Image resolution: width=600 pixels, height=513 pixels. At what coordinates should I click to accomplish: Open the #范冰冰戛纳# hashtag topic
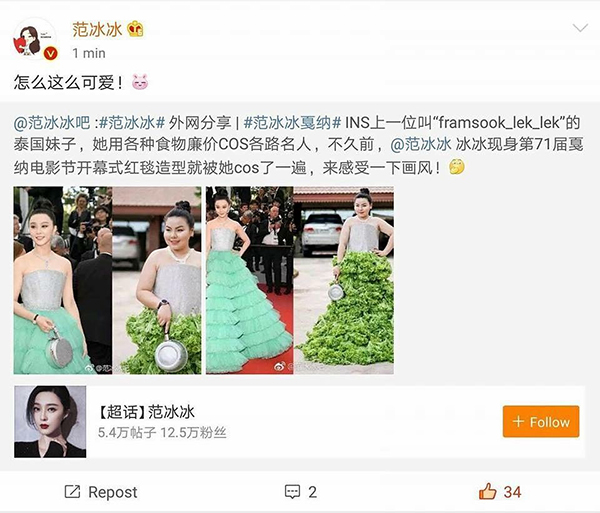click(x=292, y=123)
